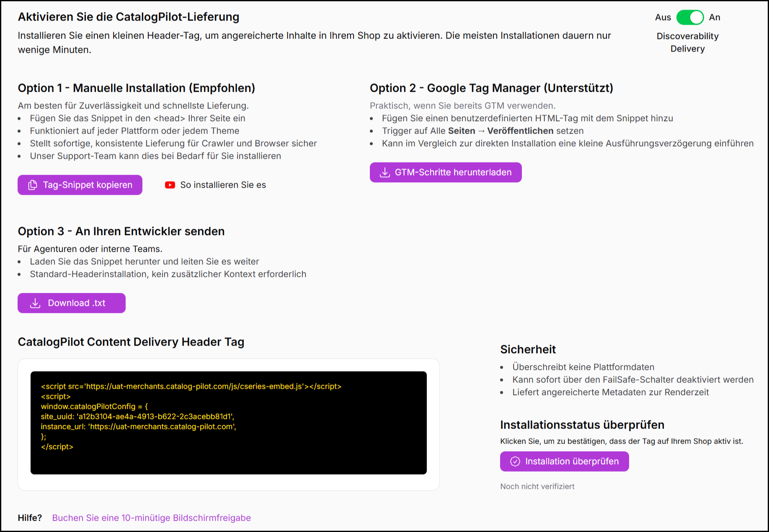Toggle the Discoverability Delivery switch
Screen dimensions: 769x532
click(690, 18)
